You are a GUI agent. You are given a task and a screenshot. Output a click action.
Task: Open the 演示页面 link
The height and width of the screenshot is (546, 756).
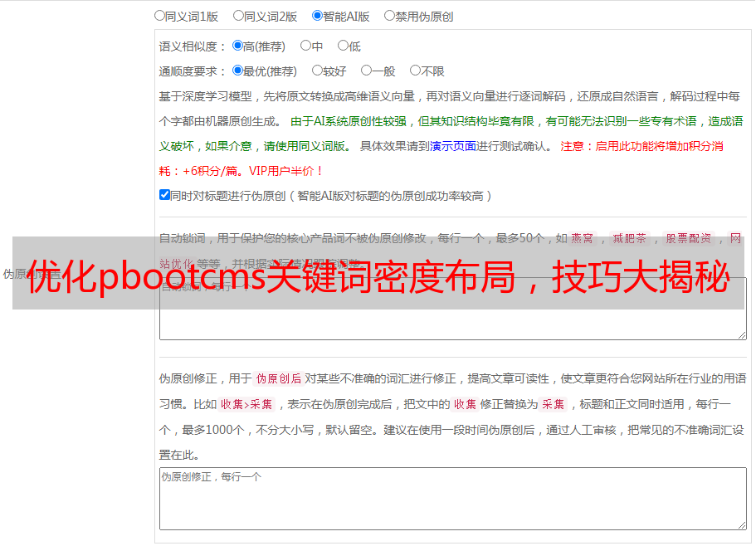click(x=453, y=146)
